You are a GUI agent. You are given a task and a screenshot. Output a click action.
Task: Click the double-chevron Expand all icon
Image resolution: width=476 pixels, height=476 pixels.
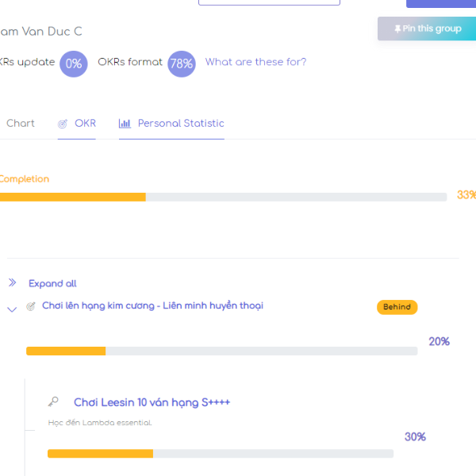(x=13, y=283)
